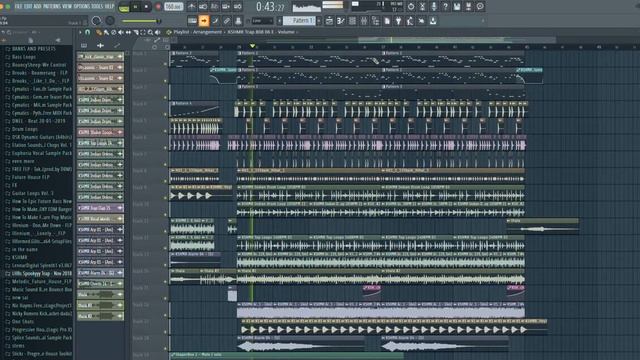Select the playlist draw pencil tool
This screenshot has height=360, width=640.
tap(99, 32)
